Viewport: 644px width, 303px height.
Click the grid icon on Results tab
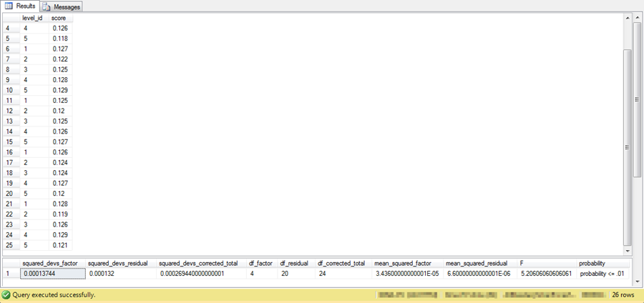point(9,6)
